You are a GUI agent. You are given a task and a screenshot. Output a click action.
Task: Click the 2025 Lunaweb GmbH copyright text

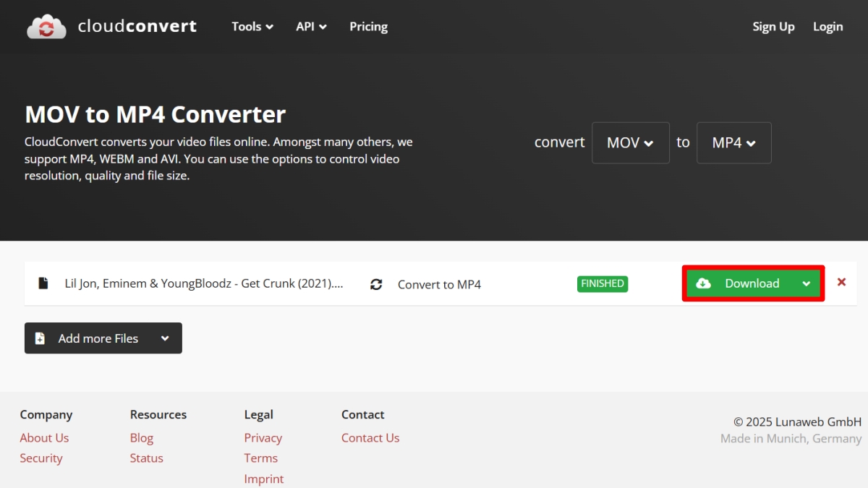(798, 421)
